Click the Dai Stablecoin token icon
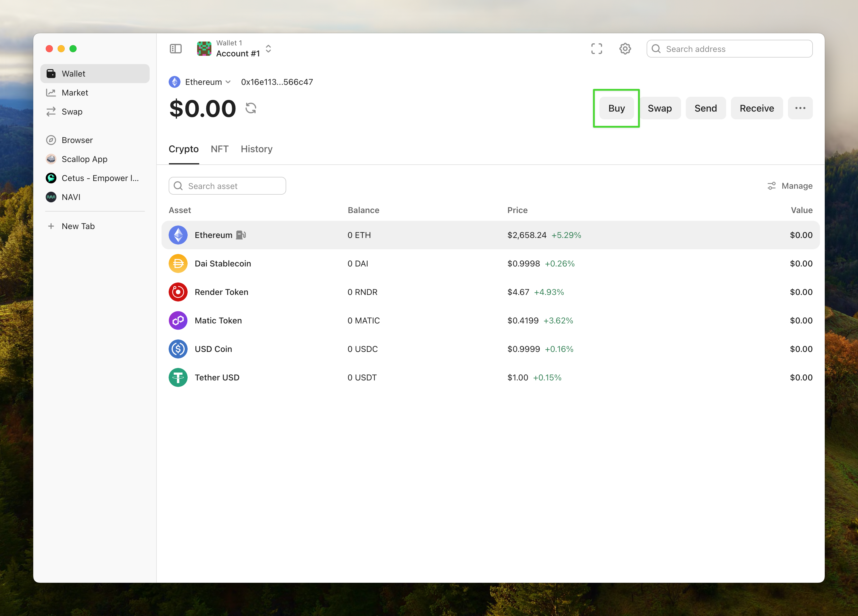This screenshot has width=858, height=616. 178,263
